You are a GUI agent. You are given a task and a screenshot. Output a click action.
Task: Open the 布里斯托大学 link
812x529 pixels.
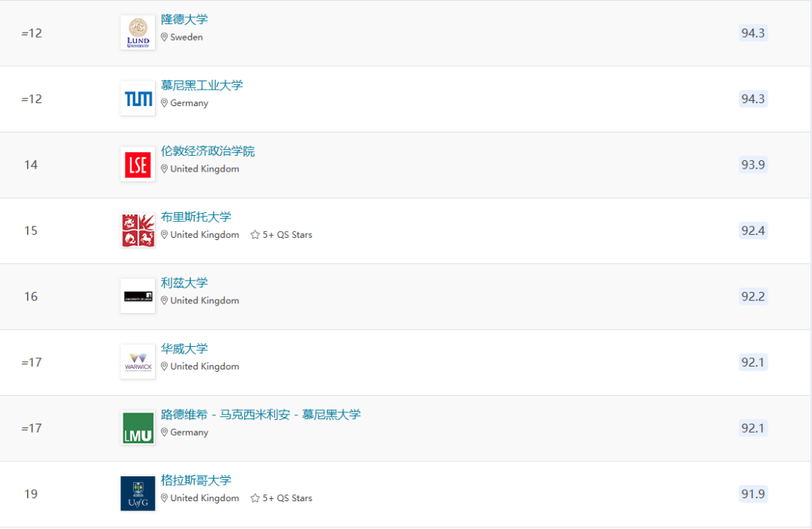coord(195,217)
